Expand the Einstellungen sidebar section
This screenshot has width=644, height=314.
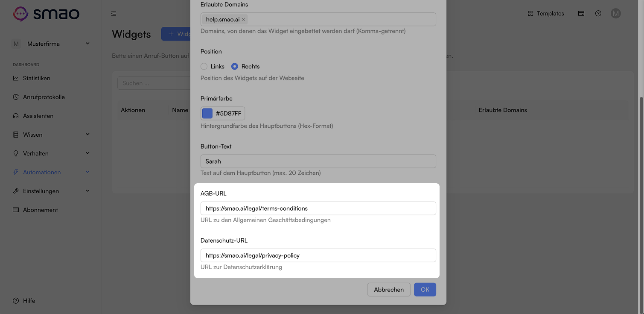(51, 191)
